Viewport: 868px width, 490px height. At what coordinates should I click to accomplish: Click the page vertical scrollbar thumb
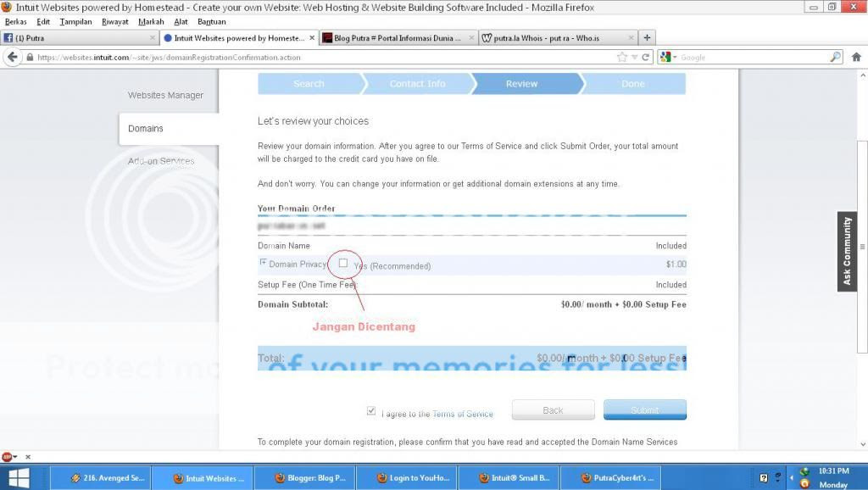862,247
